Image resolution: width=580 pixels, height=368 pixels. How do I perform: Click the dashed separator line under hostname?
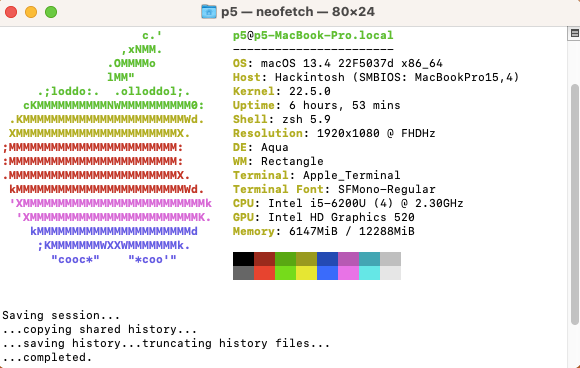point(313,49)
